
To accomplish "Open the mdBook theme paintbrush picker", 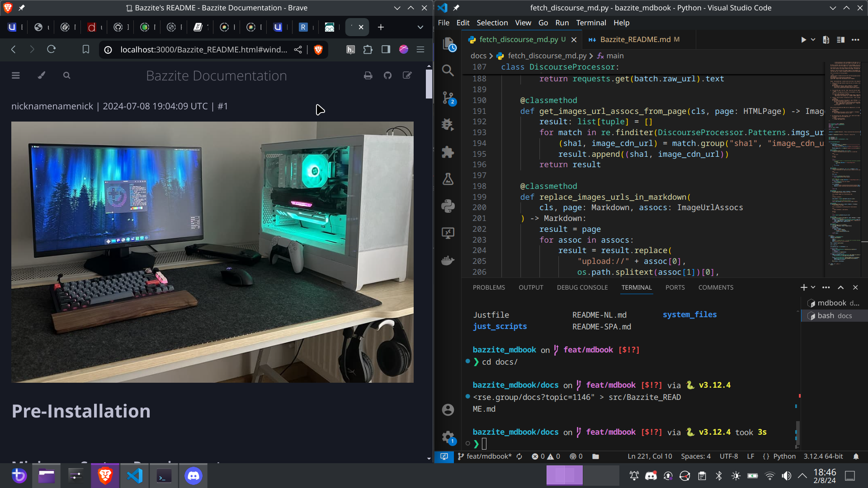I will (41, 76).
